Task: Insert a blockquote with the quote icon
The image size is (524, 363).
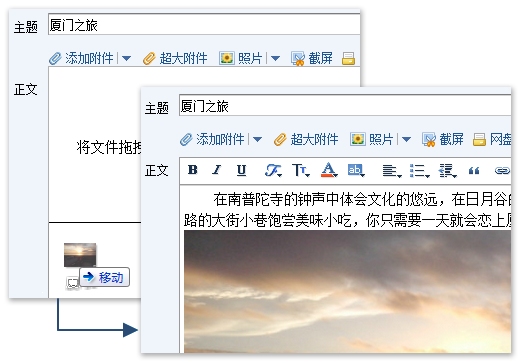Action: click(474, 171)
